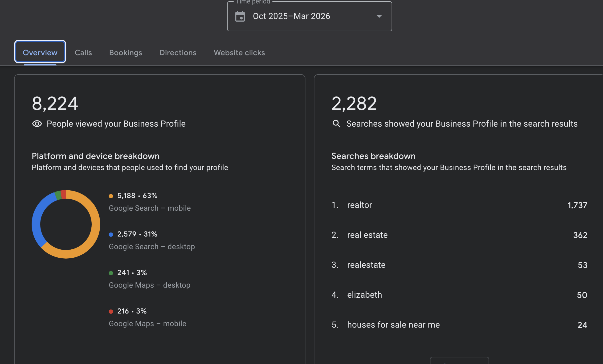Switch to the Calls tab

click(83, 52)
